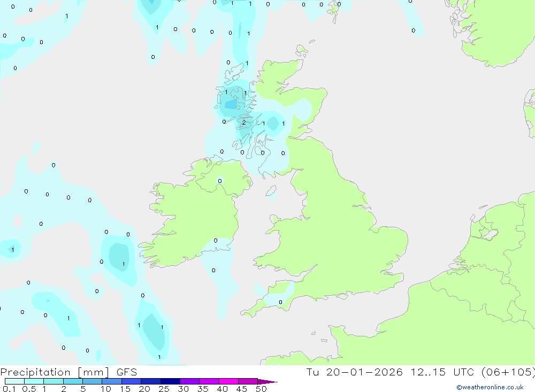
Task: Click the 5–10 mm legend swatch
Action: [92, 381]
